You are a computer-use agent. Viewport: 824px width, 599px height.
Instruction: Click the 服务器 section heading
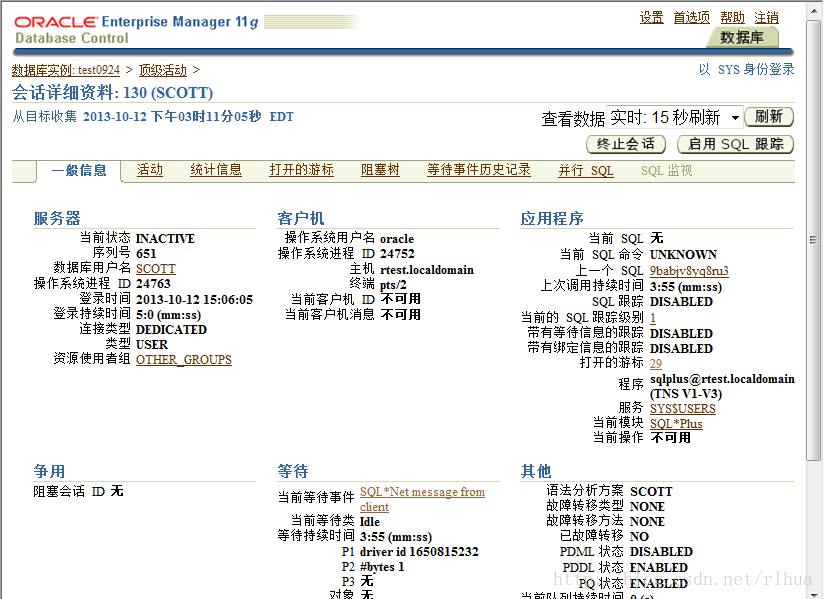pos(57,218)
